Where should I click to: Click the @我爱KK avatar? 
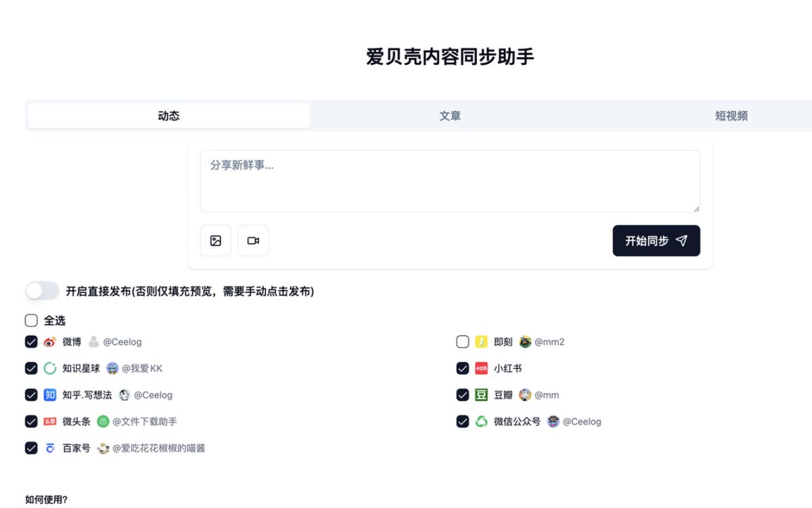tap(112, 368)
